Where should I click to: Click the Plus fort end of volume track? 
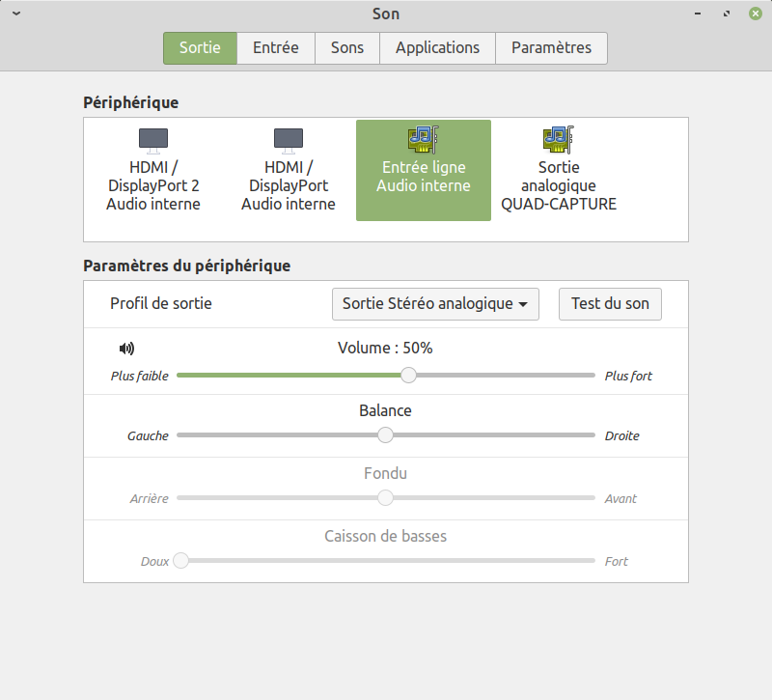click(x=591, y=375)
